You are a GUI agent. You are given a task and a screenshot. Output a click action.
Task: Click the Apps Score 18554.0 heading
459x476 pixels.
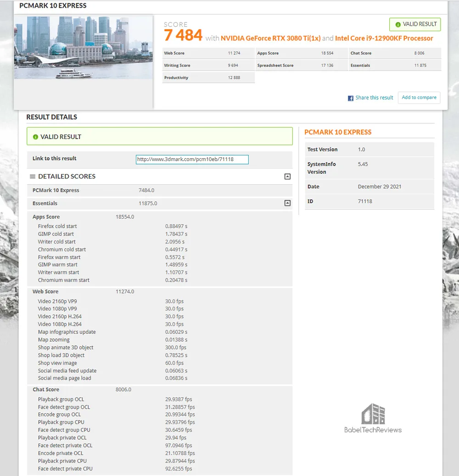pyautogui.click(x=83, y=217)
